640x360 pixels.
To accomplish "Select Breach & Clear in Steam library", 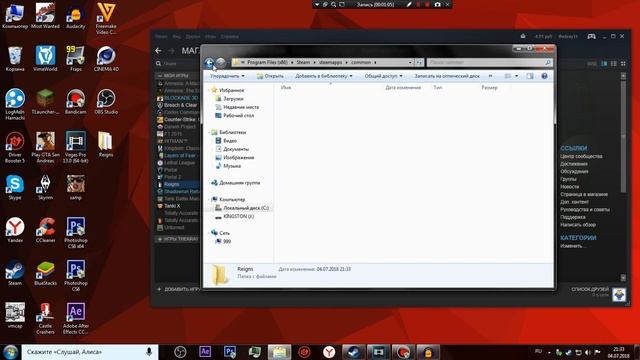I will coord(180,105).
